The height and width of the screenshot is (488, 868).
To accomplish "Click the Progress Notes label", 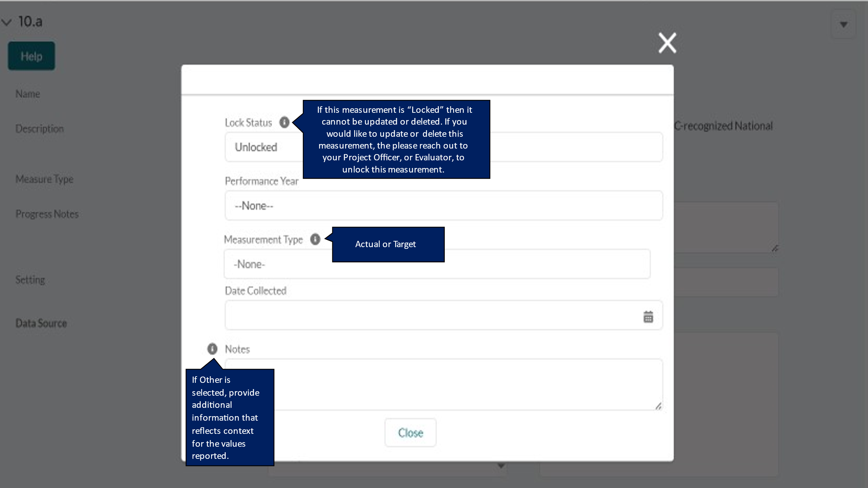I will 47,214.
